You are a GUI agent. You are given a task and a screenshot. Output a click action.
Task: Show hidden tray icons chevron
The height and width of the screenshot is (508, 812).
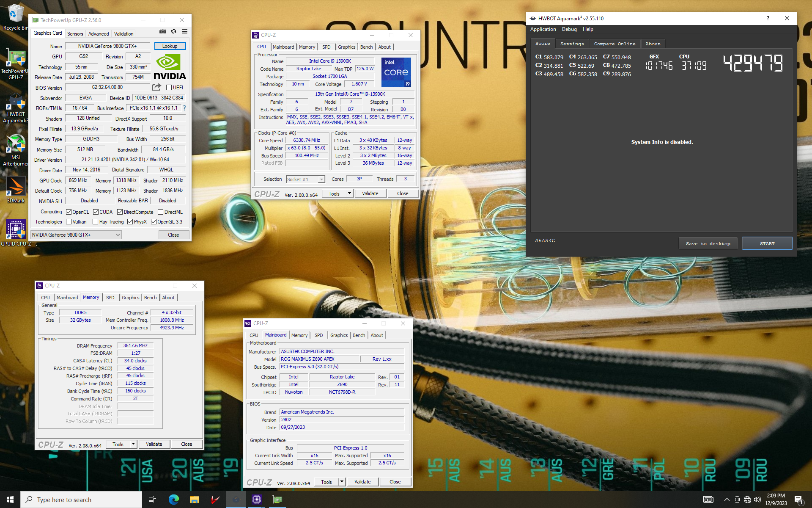727,500
